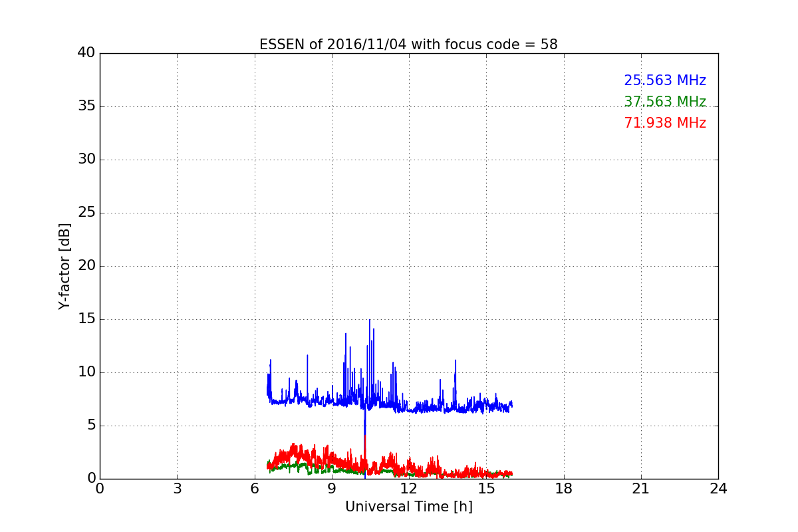This screenshot has width=798, height=532.
Task: Select the red 71.938 MHz legend label
Action: (x=665, y=123)
